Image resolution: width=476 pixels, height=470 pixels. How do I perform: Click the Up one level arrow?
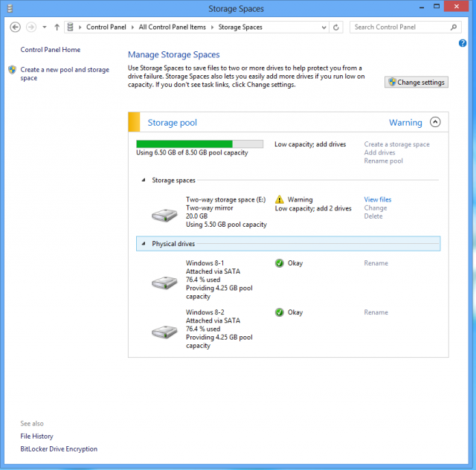57,28
